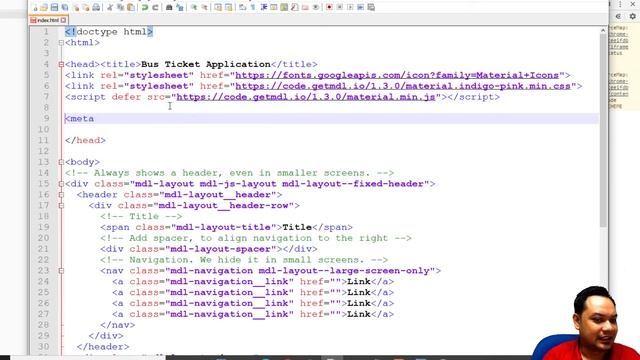This screenshot has height=360, width=640.
Task: Click the vertical scrollbar thumb
Action: [603, 131]
